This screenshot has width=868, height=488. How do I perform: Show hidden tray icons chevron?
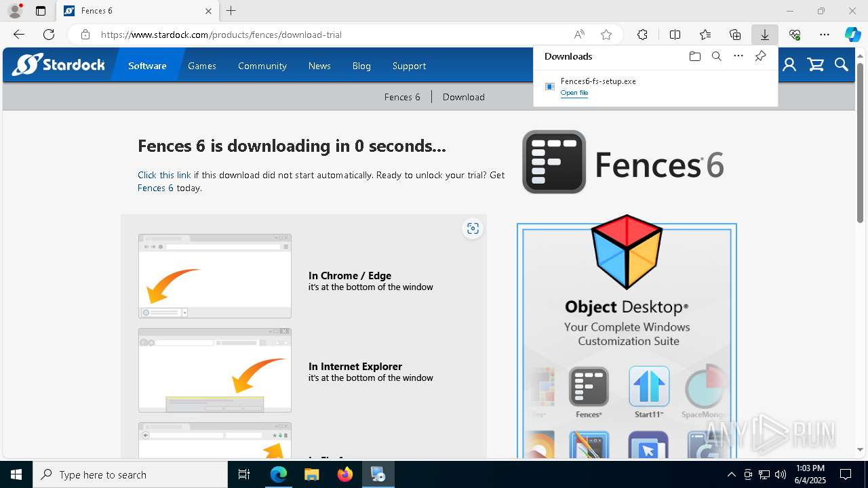click(x=731, y=474)
